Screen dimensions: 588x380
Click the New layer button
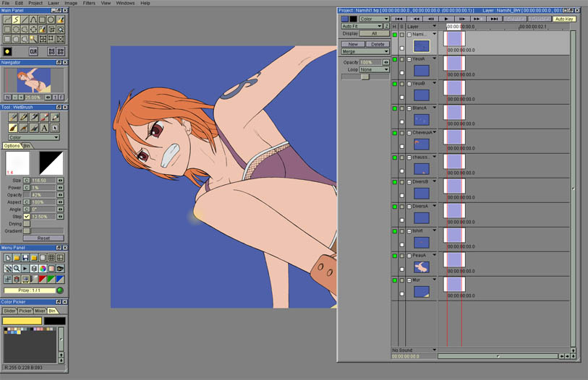353,44
